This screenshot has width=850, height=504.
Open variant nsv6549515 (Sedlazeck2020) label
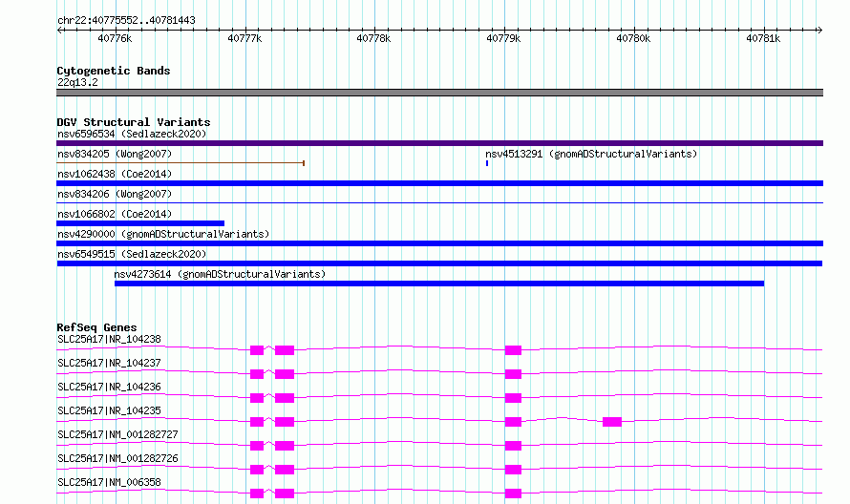132,254
